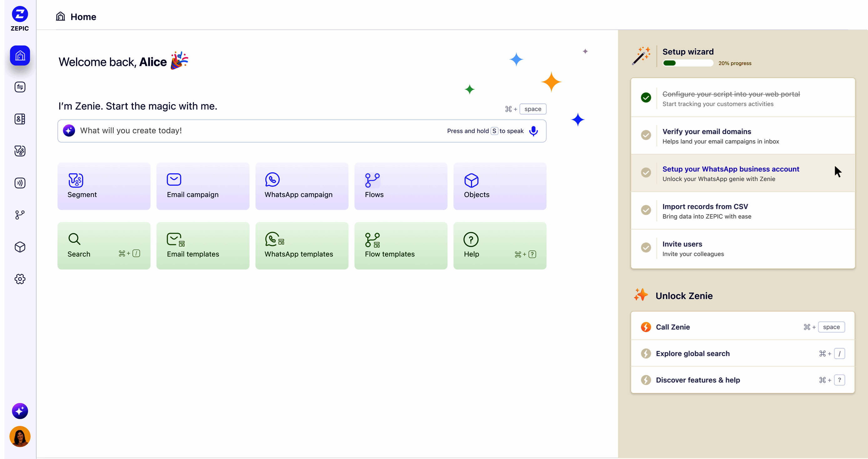The width and height of the screenshot is (868, 459).
Task: Open the Email campaign card
Action: click(x=203, y=186)
